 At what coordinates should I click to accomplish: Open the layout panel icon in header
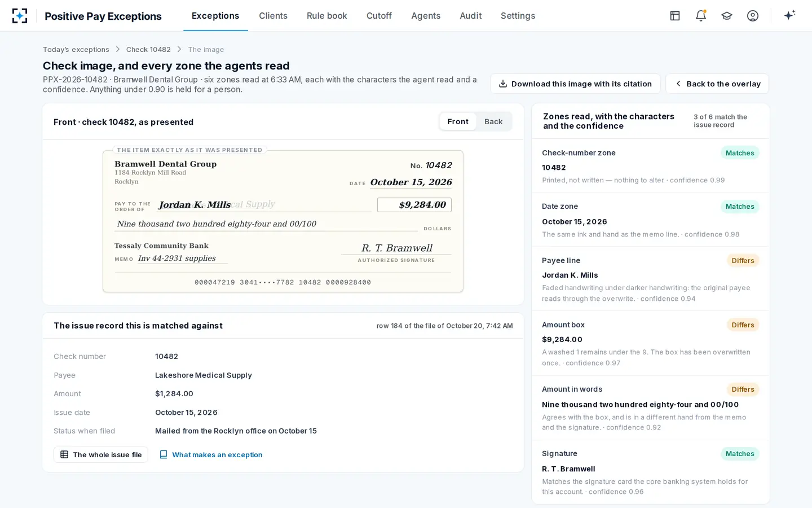click(675, 16)
